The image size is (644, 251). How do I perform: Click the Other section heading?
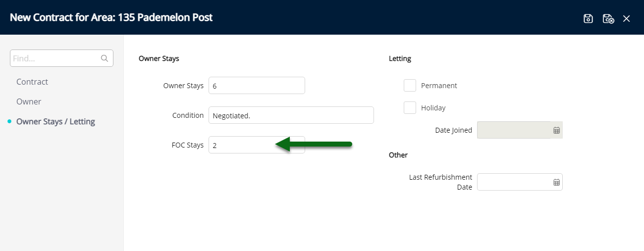point(398,155)
